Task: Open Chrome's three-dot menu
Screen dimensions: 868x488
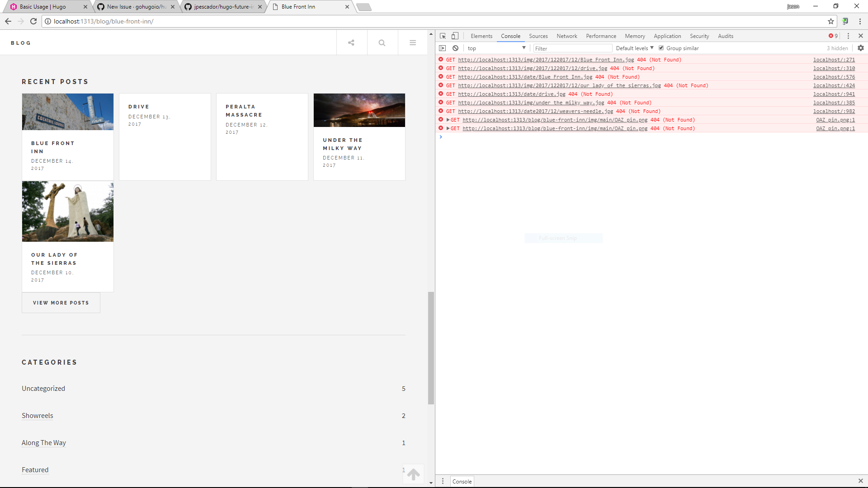Action: 860,21
